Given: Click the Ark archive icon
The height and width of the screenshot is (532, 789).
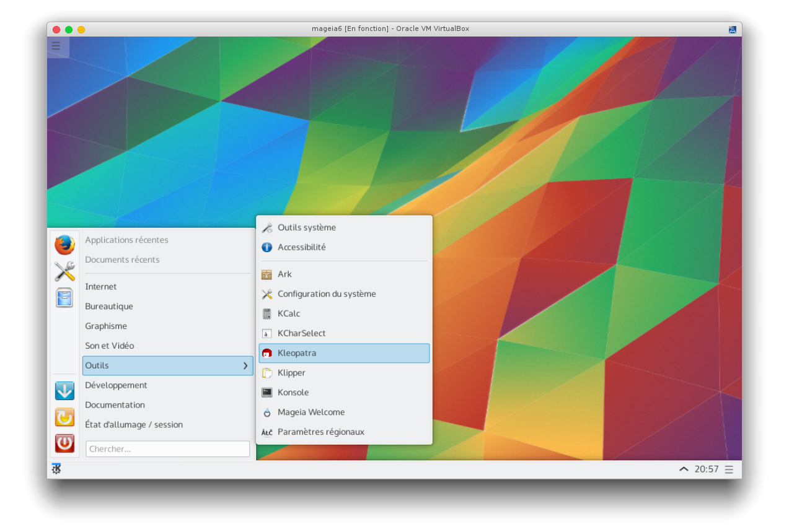Looking at the screenshot, I should click(267, 274).
